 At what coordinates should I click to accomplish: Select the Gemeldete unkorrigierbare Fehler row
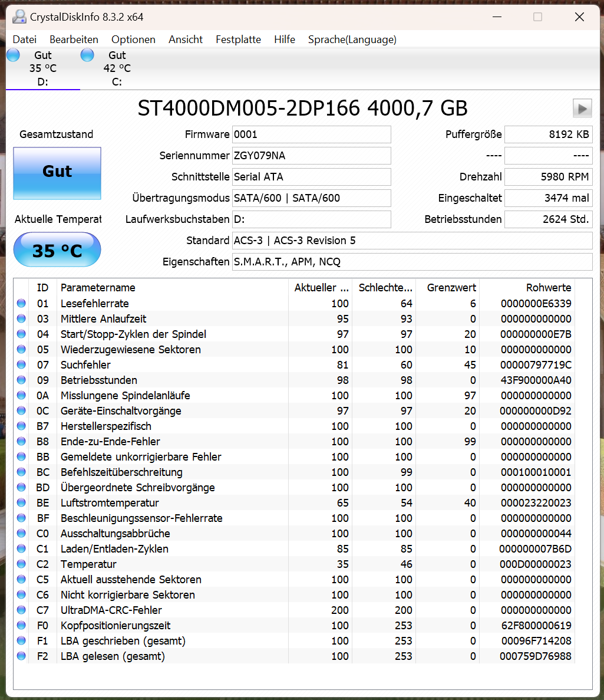[295, 456]
